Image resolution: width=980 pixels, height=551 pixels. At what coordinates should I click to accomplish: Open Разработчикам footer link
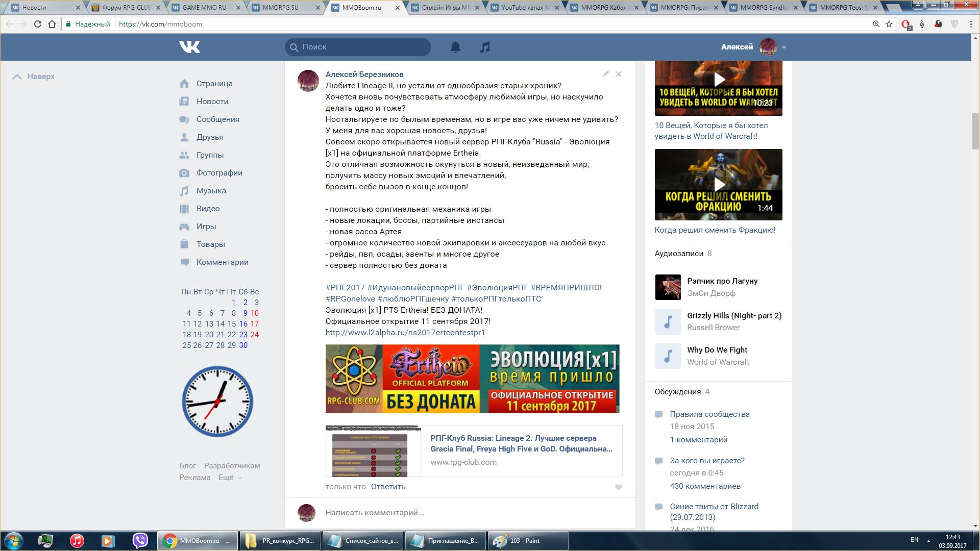point(232,466)
